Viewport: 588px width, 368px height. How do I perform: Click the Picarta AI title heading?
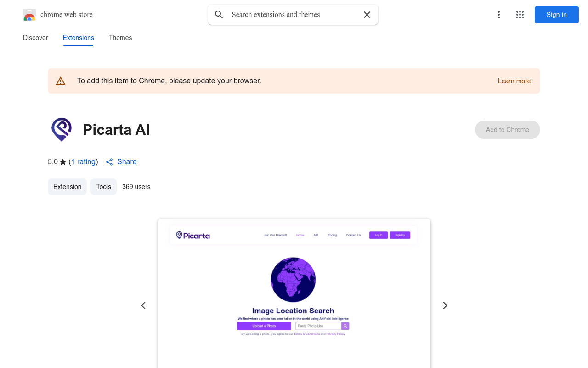pos(116,130)
